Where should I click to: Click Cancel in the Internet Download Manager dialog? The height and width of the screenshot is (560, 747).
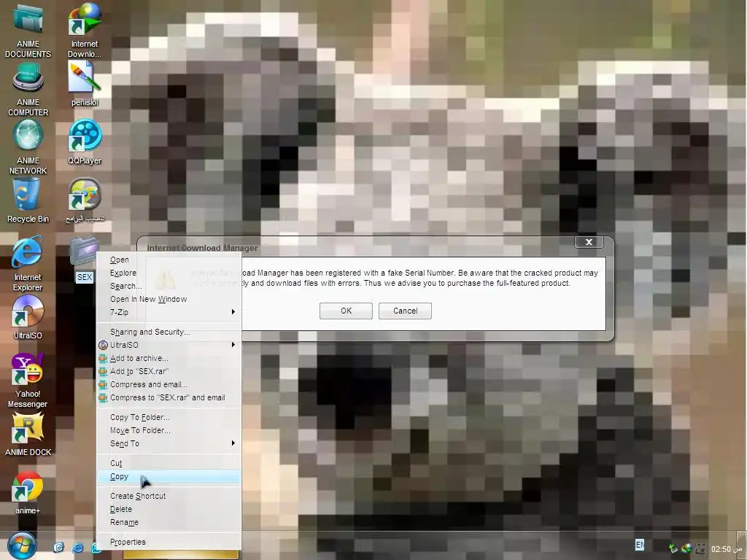tap(405, 311)
